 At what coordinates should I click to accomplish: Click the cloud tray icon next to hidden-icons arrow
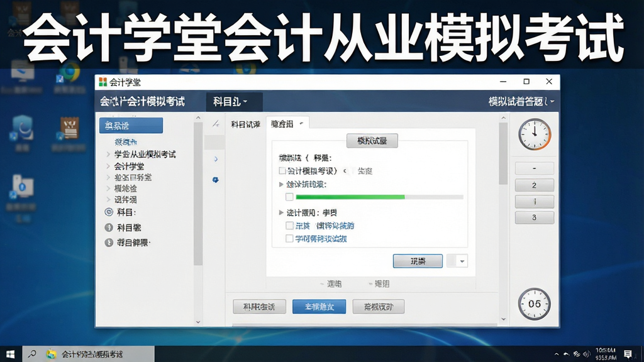[567, 354]
